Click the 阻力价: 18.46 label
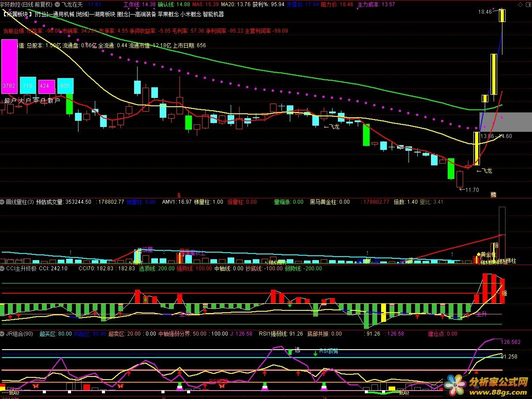This screenshot has height=399, width=532. click(337, 4)
